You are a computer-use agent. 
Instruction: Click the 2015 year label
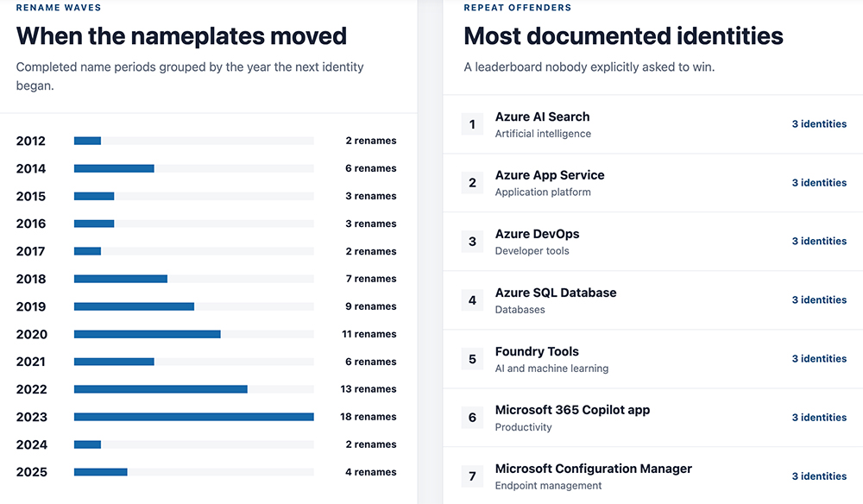pyautogui.click(x=31, y=196)
